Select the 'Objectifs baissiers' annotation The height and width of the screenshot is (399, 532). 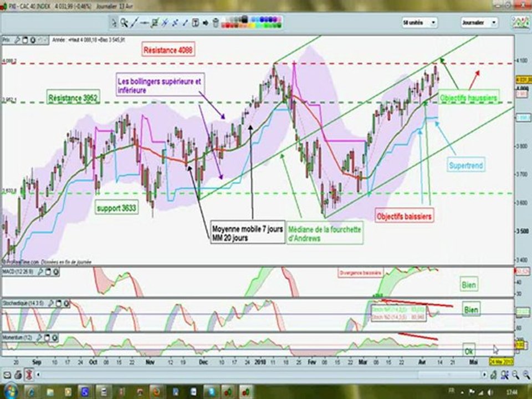(x=404, y=217)
